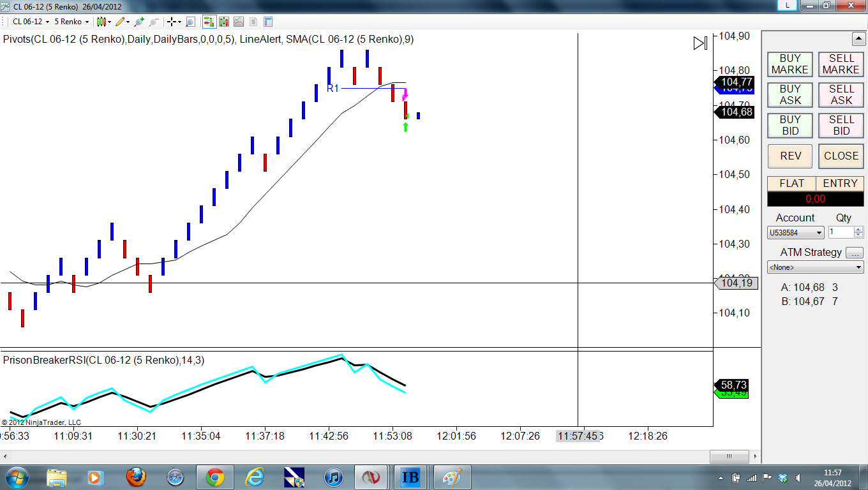This screenshot has width=868, height=490.
Task: Click the Pivots indicator label text
Action: (119, 39)
